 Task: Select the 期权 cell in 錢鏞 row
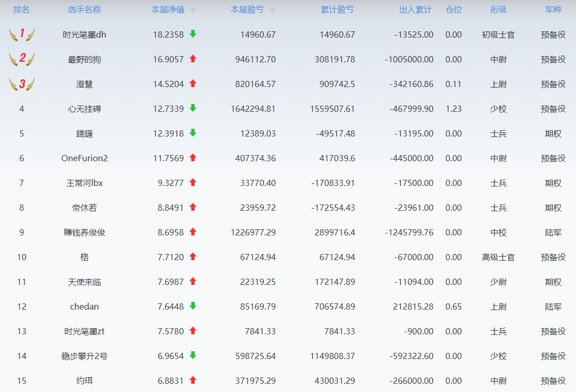(553, 133)
